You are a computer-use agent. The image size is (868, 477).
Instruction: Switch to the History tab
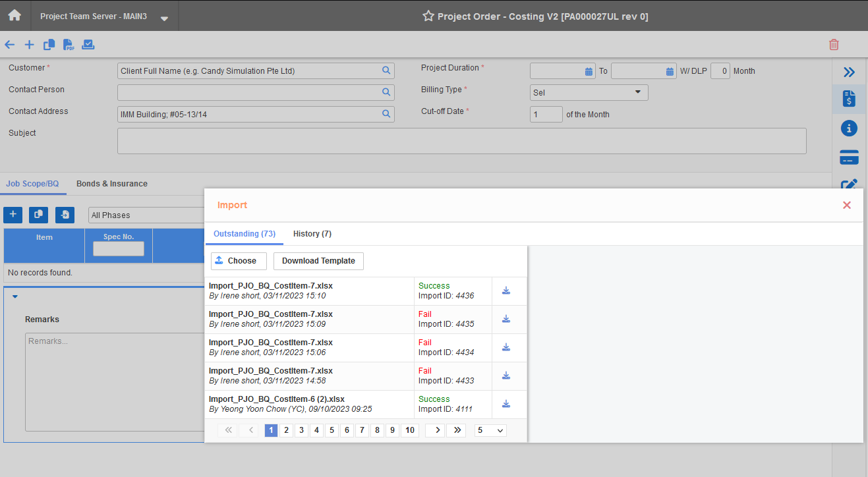[x=312, y=234]
